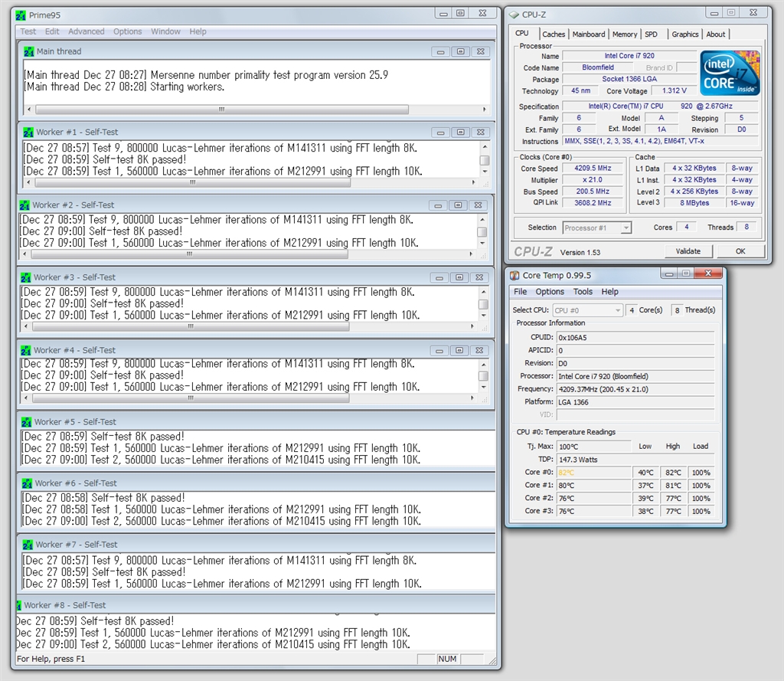Click the Core Temp title bar icon
Viewport: 784px width, 681px height.
[514, 276]
